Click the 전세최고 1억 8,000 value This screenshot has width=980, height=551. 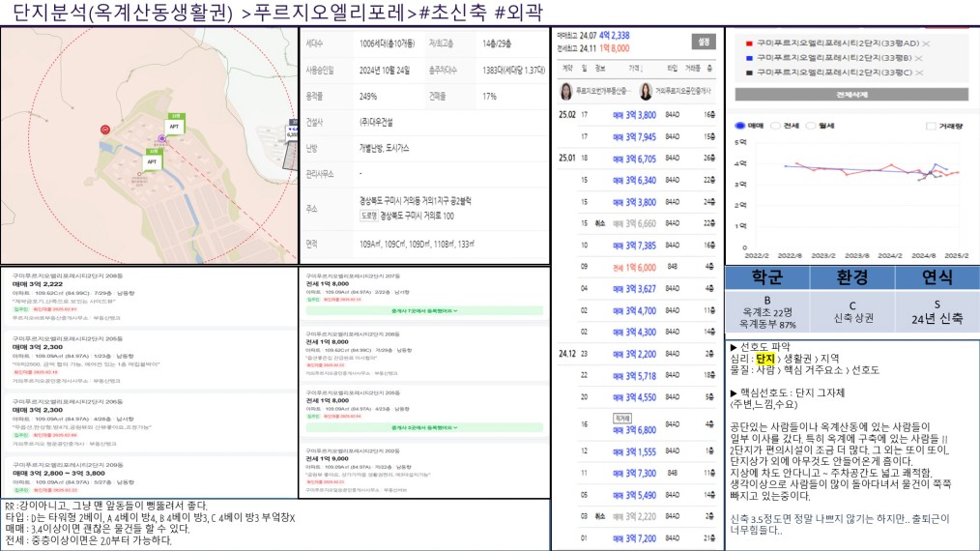pyautogui.click(x=615, y=48)
